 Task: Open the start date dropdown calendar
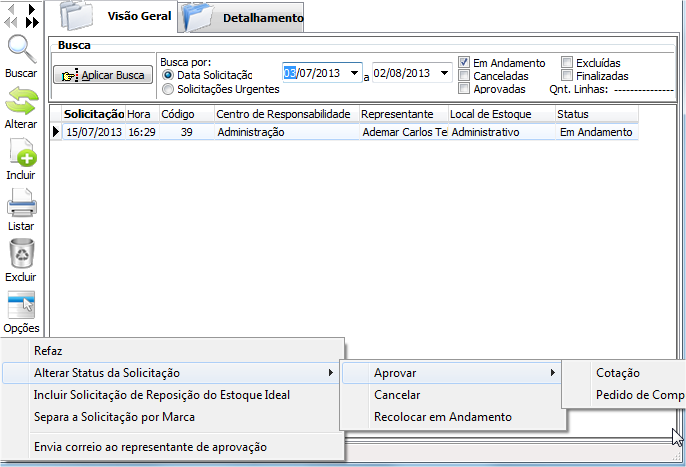click(x=354, y=73)
